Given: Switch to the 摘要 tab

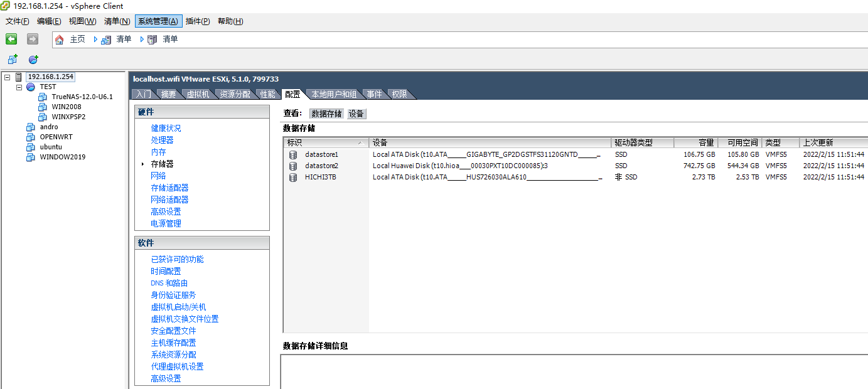Looking at the screenshot, I should coord(169,94).
